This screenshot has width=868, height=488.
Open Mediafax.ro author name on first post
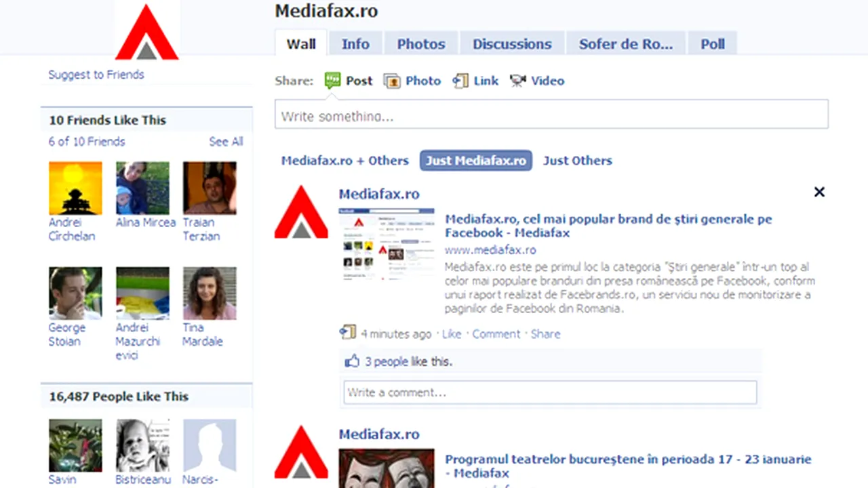379,194
